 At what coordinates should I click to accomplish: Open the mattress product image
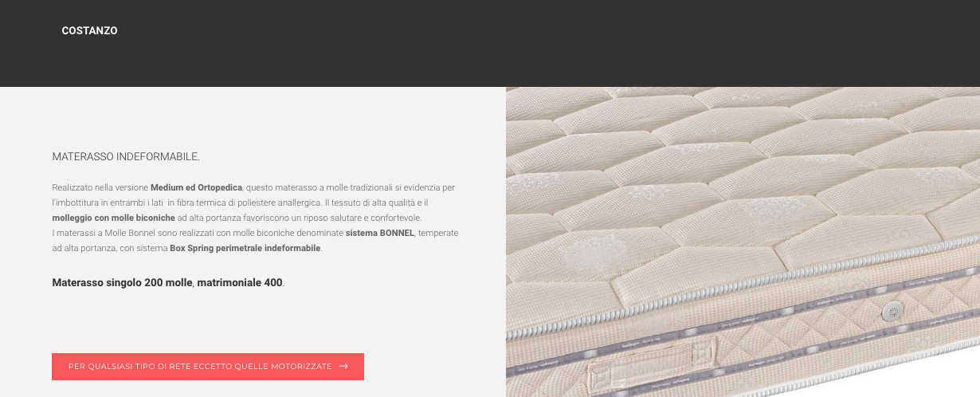pos(743,242)
